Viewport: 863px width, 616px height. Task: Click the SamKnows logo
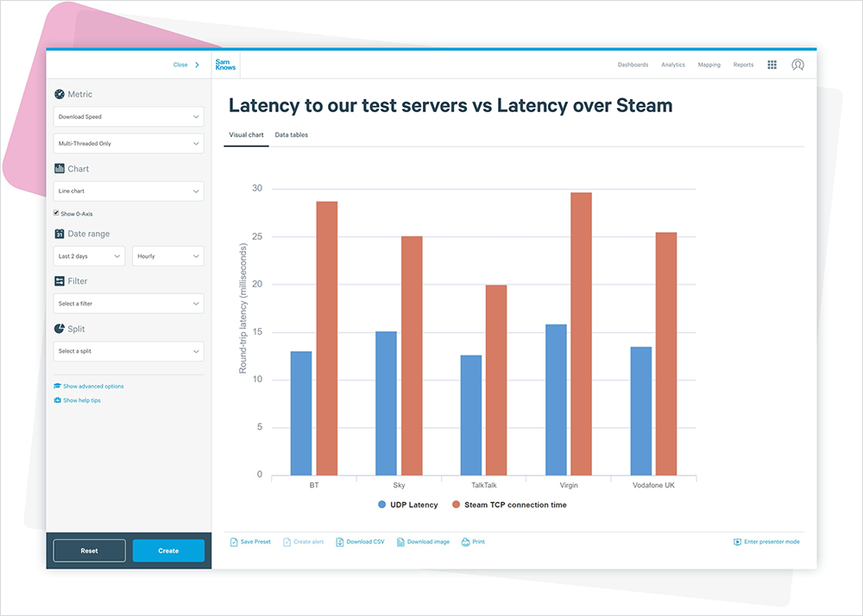coord(224,65)
